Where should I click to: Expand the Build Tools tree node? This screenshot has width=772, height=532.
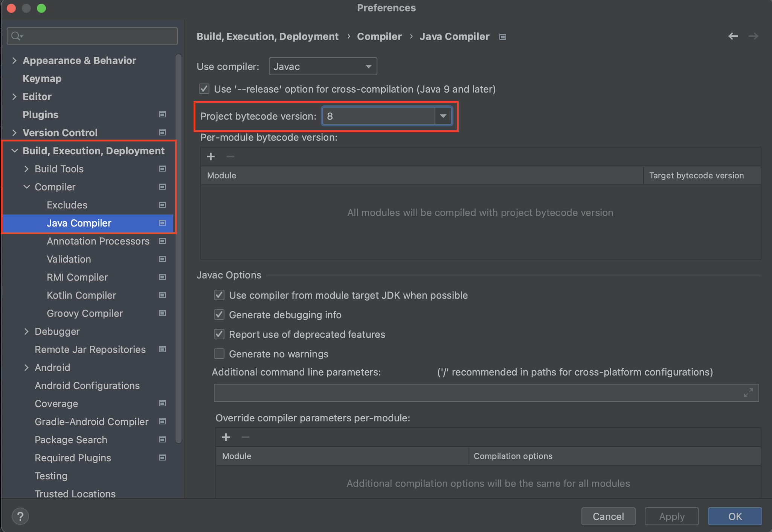click(x=26, y=169)
